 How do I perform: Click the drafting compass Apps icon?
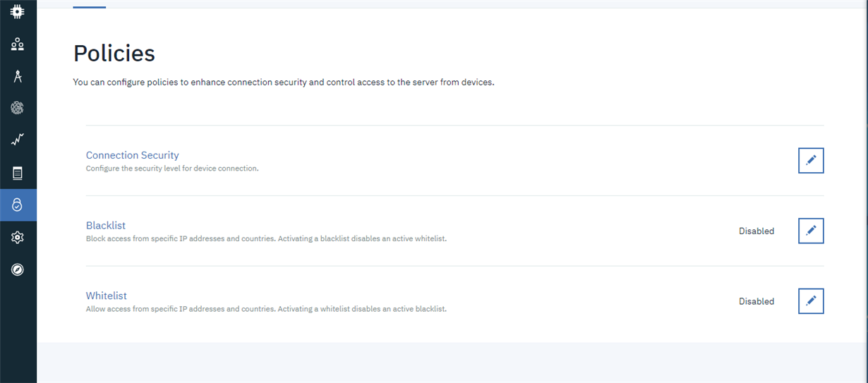pyautogui.click(x=18, y=76)
